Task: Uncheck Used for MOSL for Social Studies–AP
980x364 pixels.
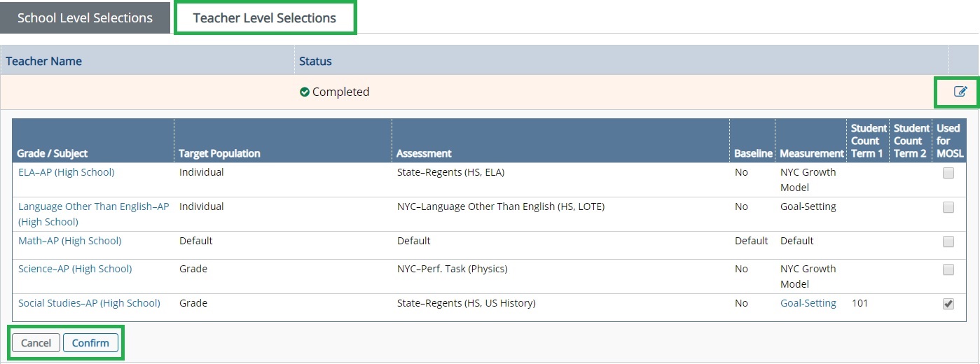Action: [x=948, y=304]
